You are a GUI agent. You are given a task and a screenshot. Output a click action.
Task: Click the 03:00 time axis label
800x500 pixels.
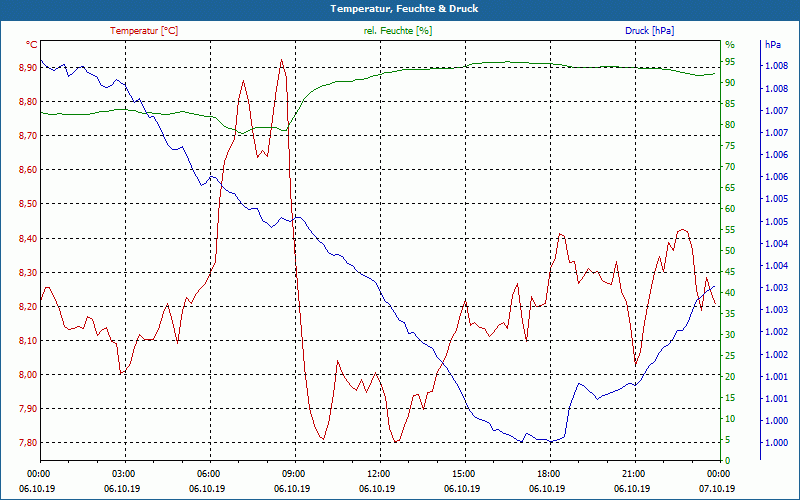pos(125,473)
